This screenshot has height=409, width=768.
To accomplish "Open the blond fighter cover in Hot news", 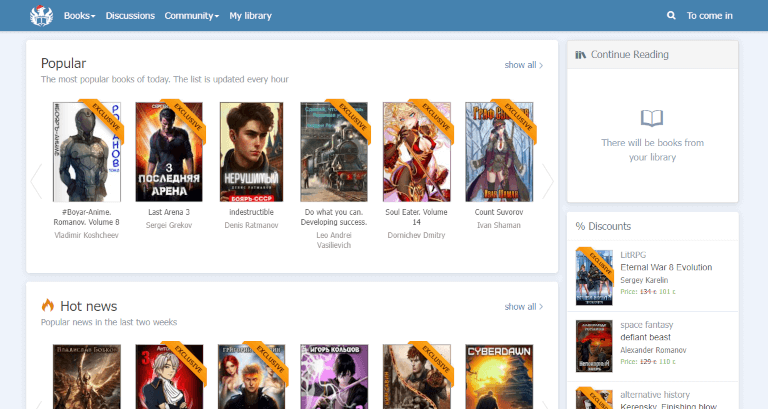I will point(251,377).
